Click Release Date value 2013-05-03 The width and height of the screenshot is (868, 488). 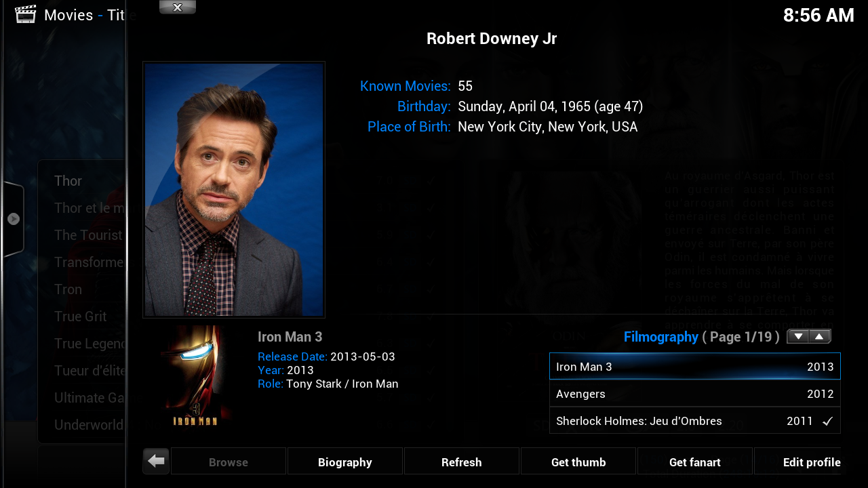pos(363,357)
